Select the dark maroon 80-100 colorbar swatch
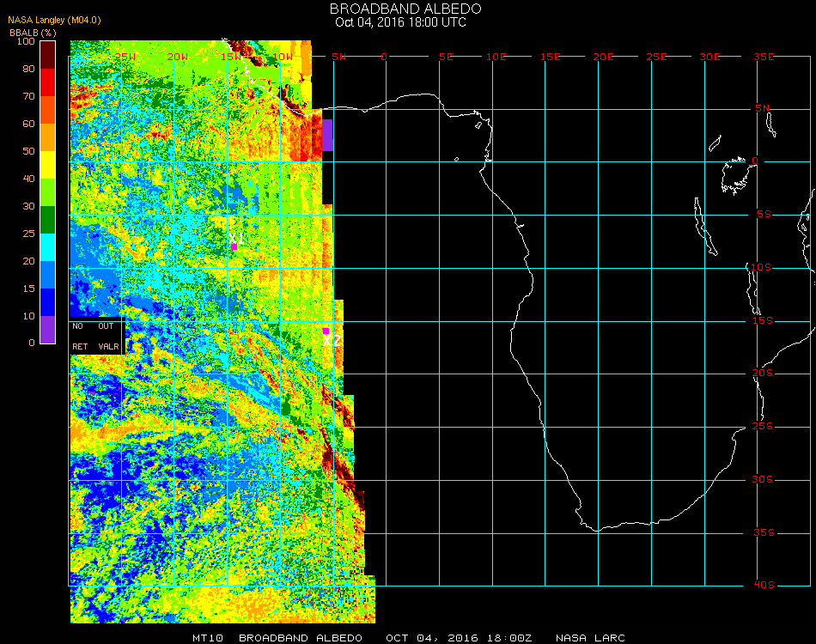The image size is (816, 644). 48,55
